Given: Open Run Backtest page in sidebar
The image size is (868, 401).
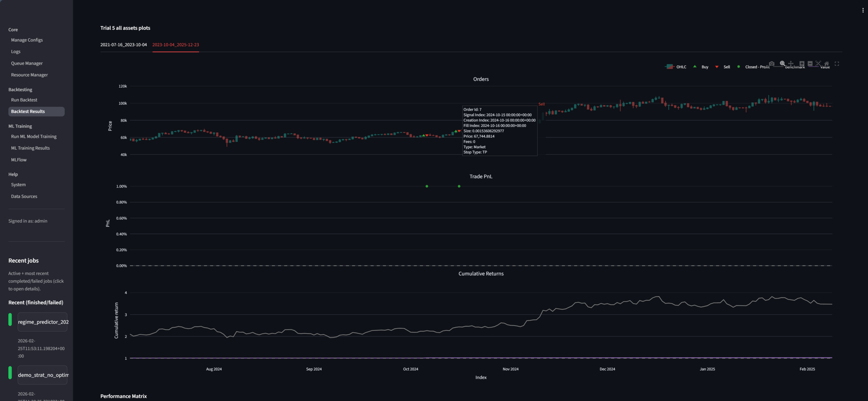Looking at the screenshot, I should (24, 100).
